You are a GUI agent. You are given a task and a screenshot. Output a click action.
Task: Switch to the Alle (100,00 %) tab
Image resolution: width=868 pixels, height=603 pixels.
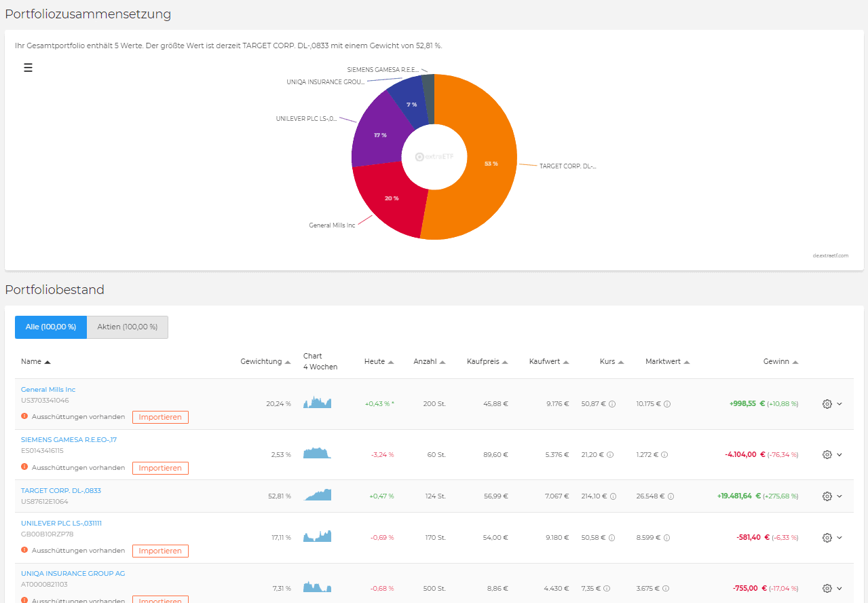pyautogui.click(x=51, y=327)
